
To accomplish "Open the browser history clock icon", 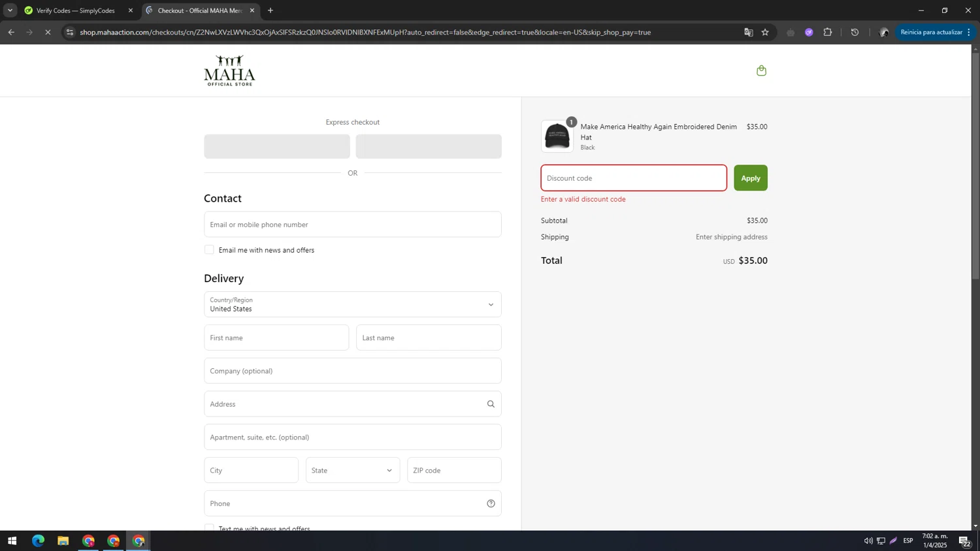I will point(855,32).
